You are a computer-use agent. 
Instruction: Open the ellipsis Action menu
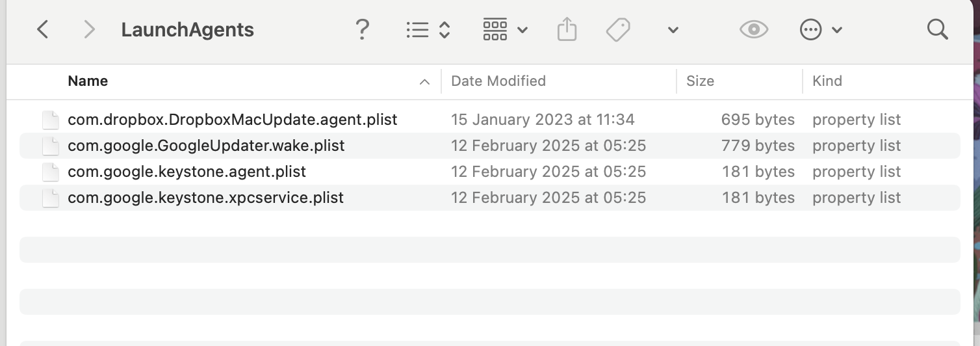pos(820,30)
